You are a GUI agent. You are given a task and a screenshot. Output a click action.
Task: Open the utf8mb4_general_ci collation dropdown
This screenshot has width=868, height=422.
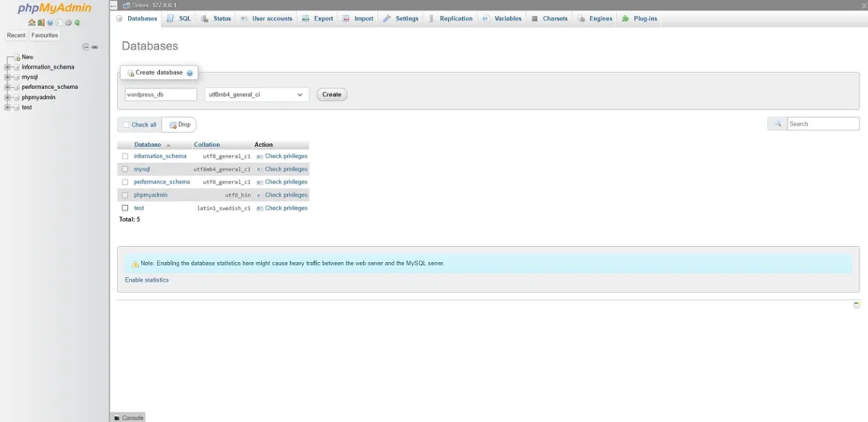tap(257, 94)
